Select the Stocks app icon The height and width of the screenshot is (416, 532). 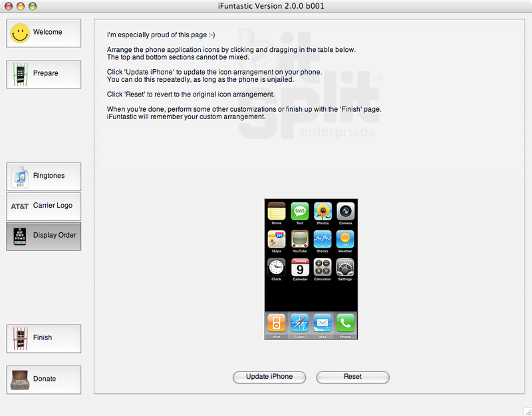click(x=323, y=239)
